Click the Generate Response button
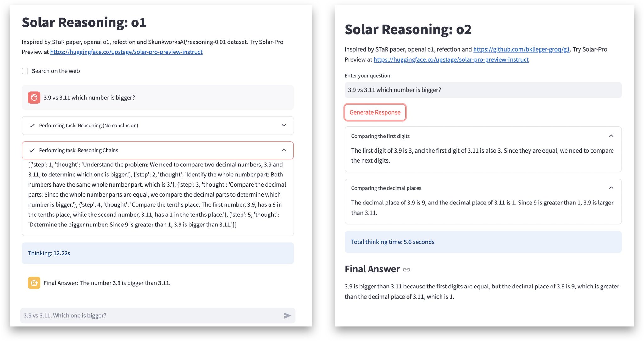The image size is (644, 341). point(375,112)
